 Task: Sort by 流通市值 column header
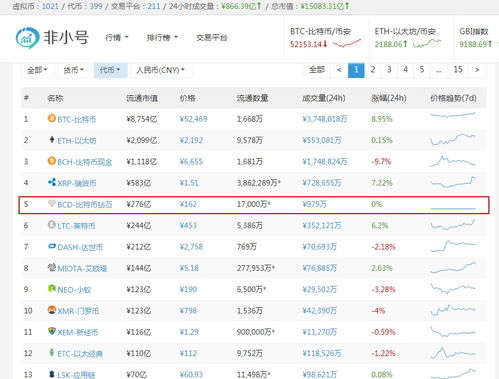[x=142, y=98]
